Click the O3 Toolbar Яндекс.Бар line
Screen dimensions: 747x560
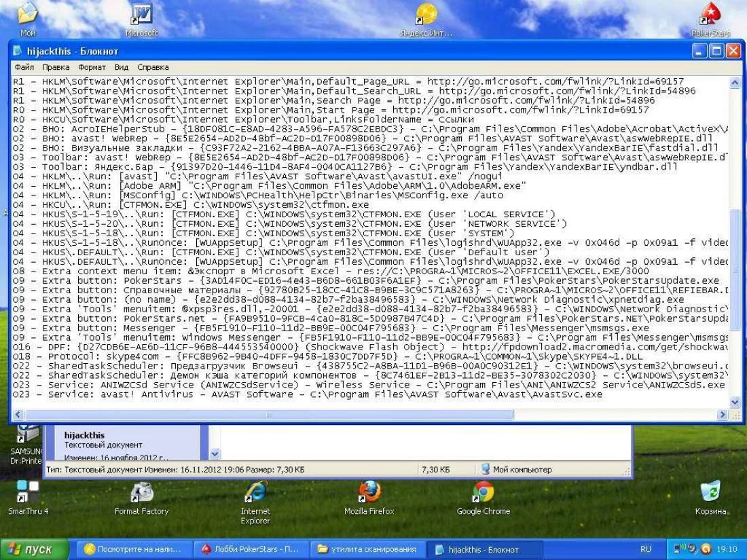[345, 167]
